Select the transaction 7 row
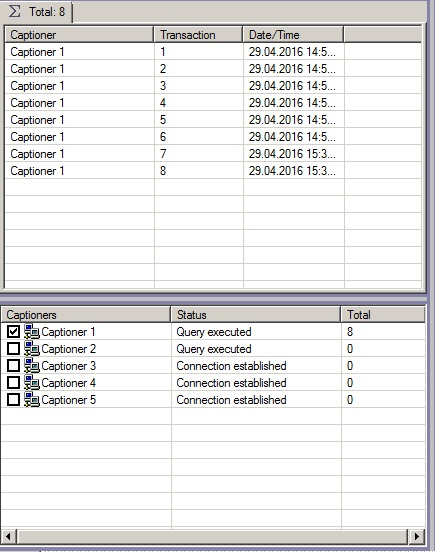435x552 pixels. click(213, 153)
